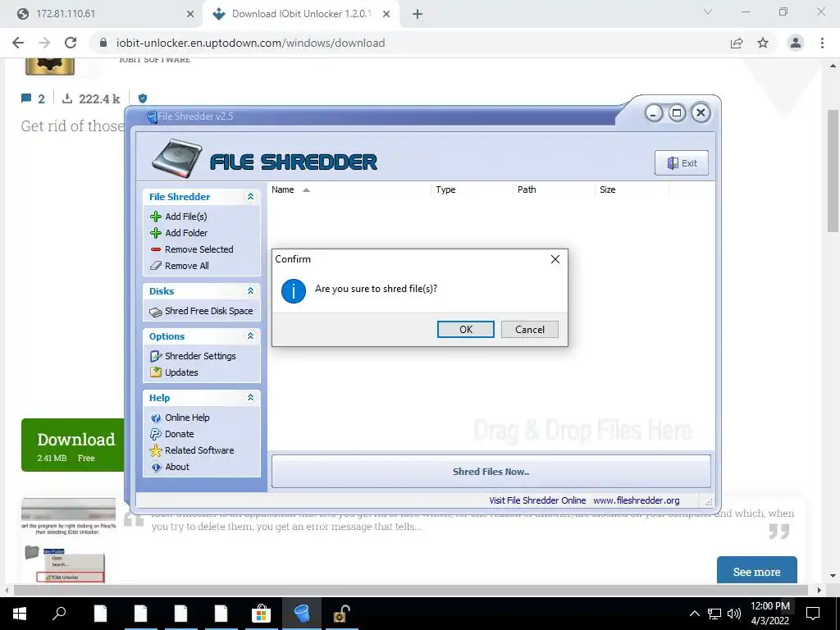Reload the Uptodown page
The width and height of the screenshot is (840, 630).
pos(71,43)
